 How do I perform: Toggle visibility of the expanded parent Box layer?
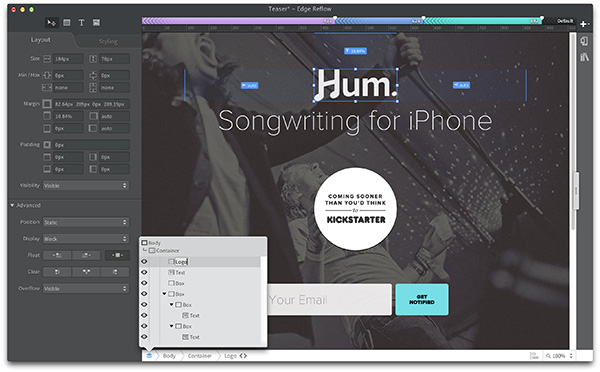coord(144,294)
